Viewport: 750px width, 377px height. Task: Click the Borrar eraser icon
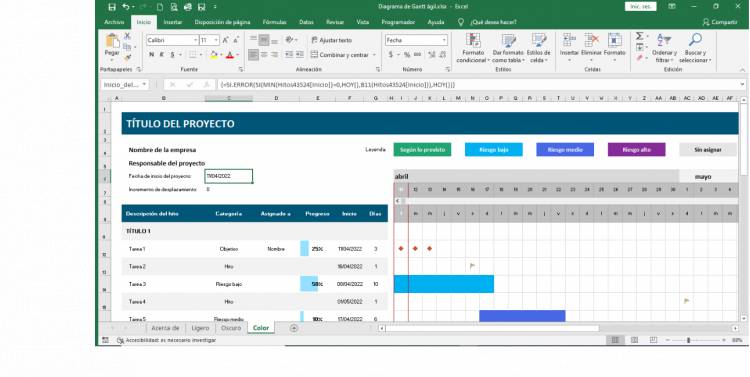point(640,57)
